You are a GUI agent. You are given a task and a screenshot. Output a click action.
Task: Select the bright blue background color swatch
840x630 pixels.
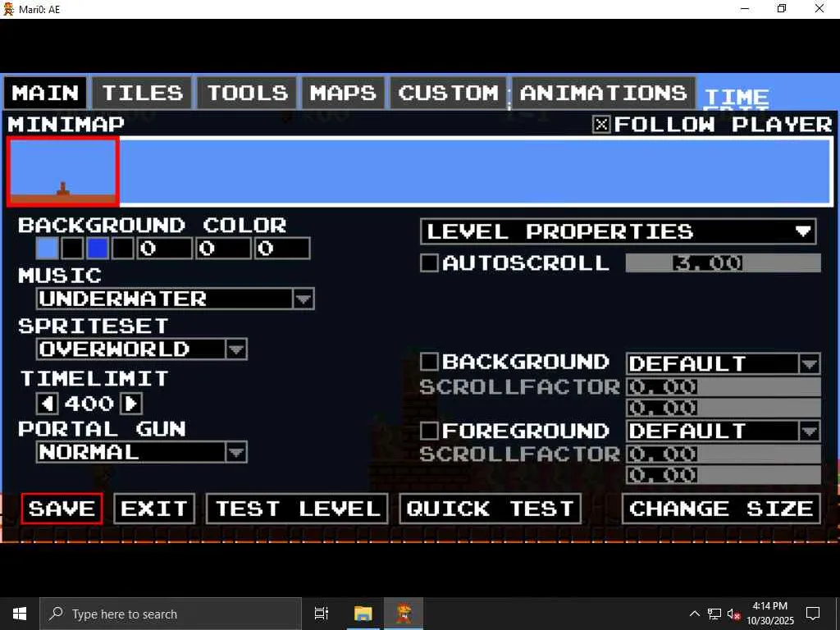point(98,249)
